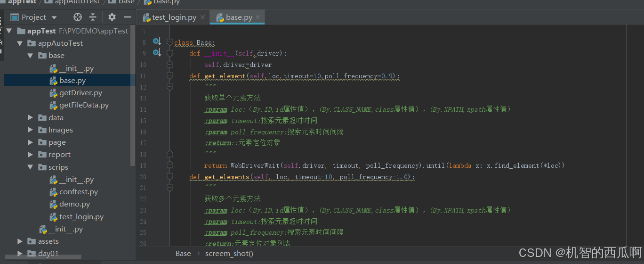Collapse the appAutoTest folder arrow
This screenshot has width=644, height=264.
click(20, 43)
